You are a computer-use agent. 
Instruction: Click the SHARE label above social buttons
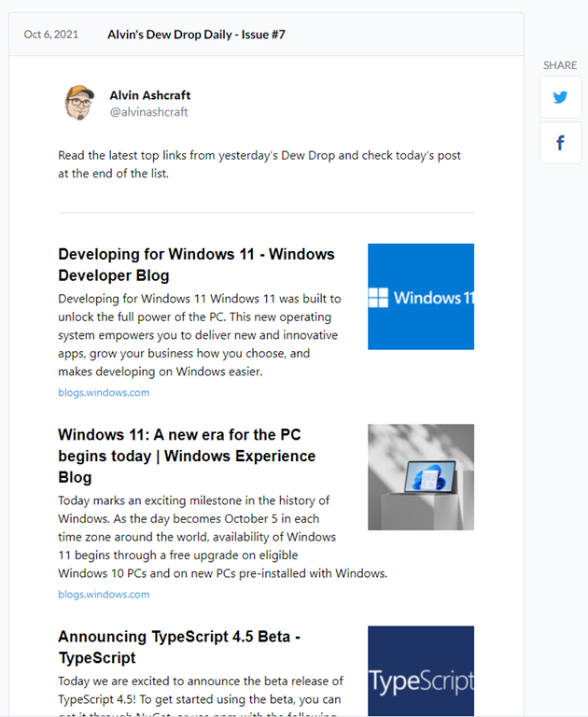click(x=560, y=65)
